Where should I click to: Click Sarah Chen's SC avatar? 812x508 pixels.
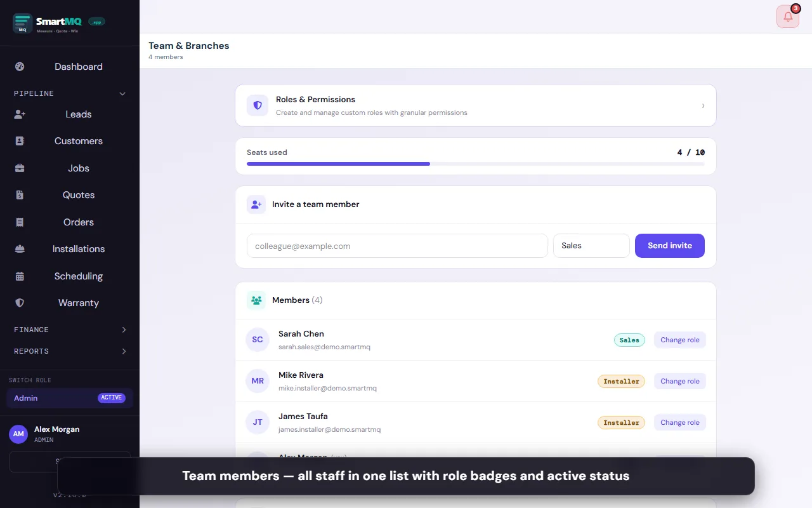pos(258,340)
